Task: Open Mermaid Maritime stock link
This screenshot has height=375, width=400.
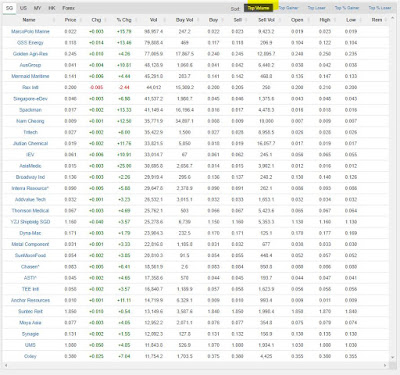Action: [30, 76]
